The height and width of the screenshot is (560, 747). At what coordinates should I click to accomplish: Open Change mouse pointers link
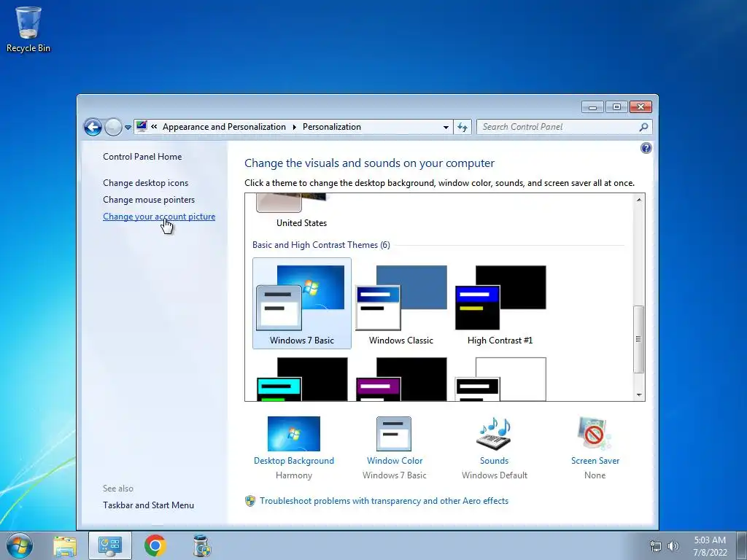coord(149,200)
